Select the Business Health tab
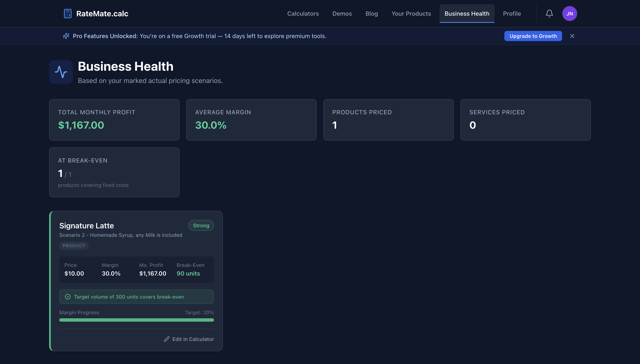The height and width of the screenshot is (364, 640). (467, 14)
